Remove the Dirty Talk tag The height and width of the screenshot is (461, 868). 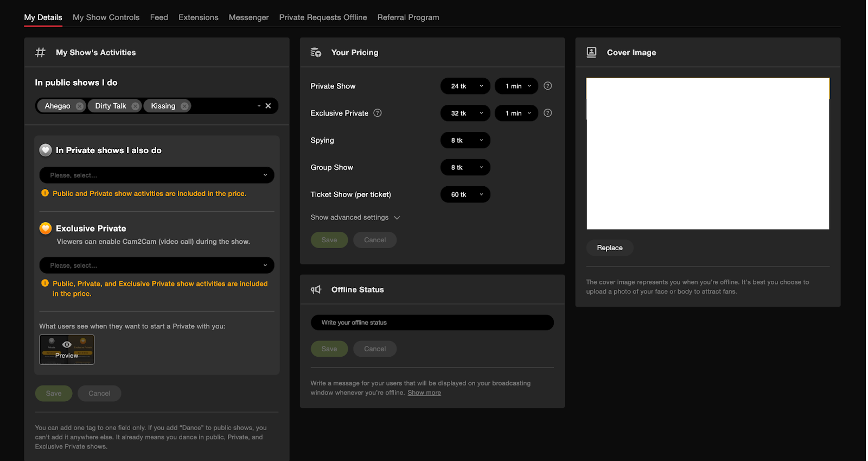point(135,106)
